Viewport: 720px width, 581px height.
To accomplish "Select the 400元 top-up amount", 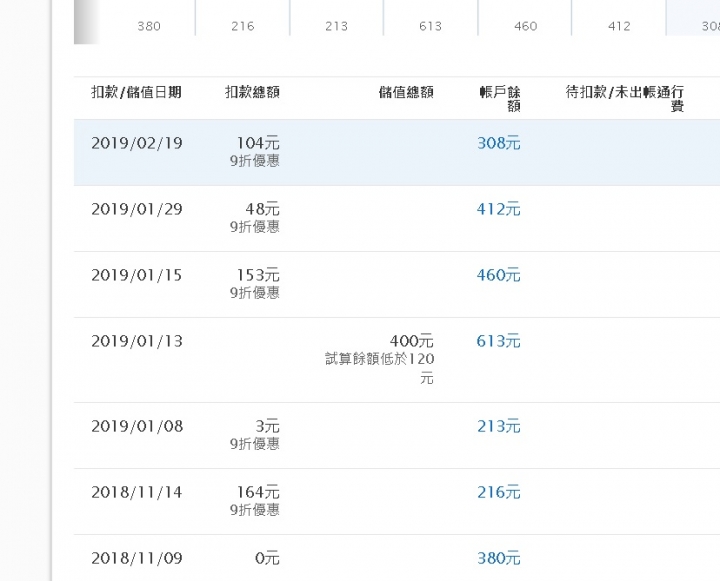I will 412,341.
